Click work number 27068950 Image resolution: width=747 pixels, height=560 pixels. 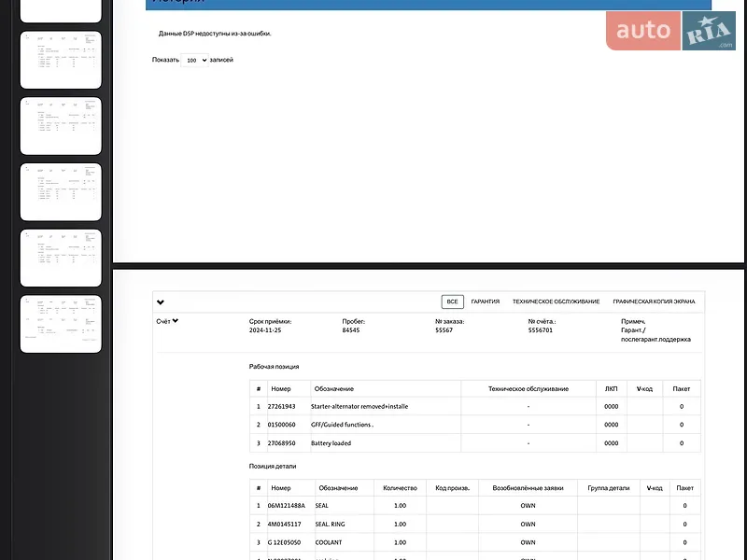(282, 442)
